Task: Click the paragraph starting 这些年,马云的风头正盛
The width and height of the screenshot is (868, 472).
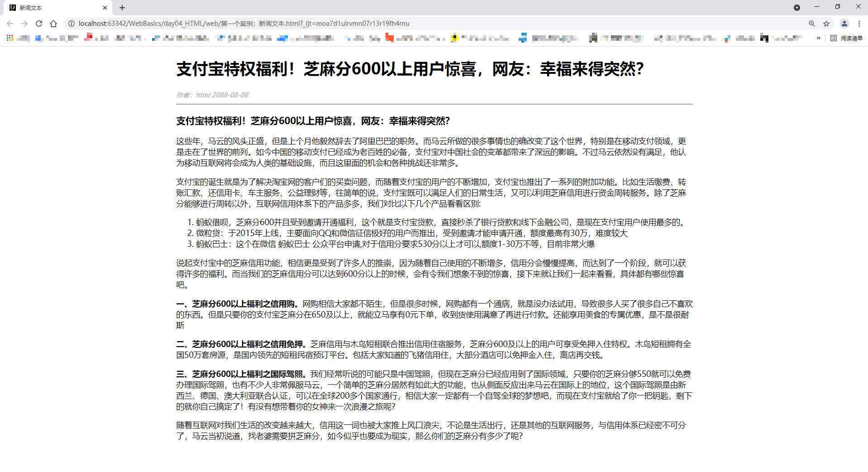Action: coord(431,152)
